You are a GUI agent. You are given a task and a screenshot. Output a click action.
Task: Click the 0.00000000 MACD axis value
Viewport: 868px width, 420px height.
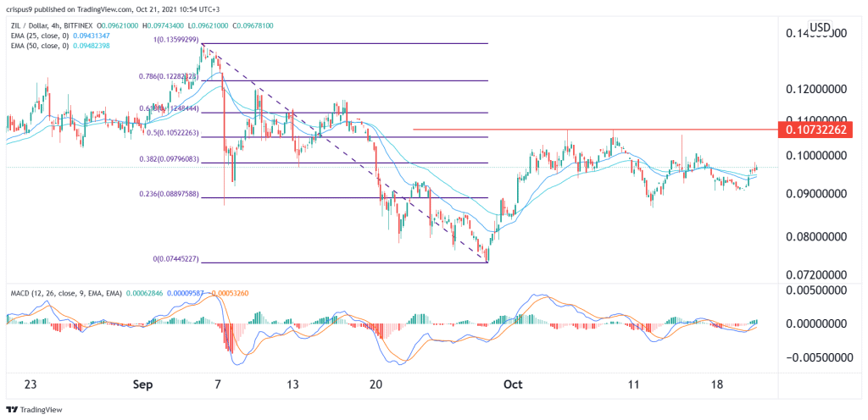tap(815, 323)
